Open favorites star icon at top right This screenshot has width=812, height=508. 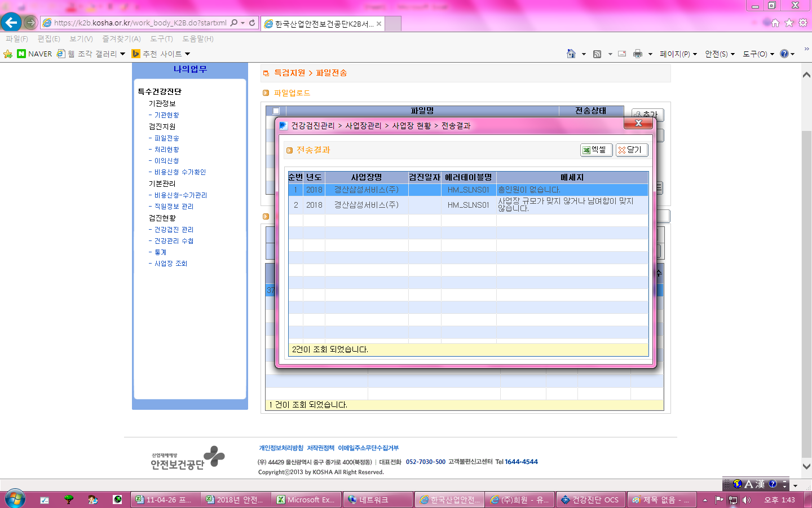(789, 23)
